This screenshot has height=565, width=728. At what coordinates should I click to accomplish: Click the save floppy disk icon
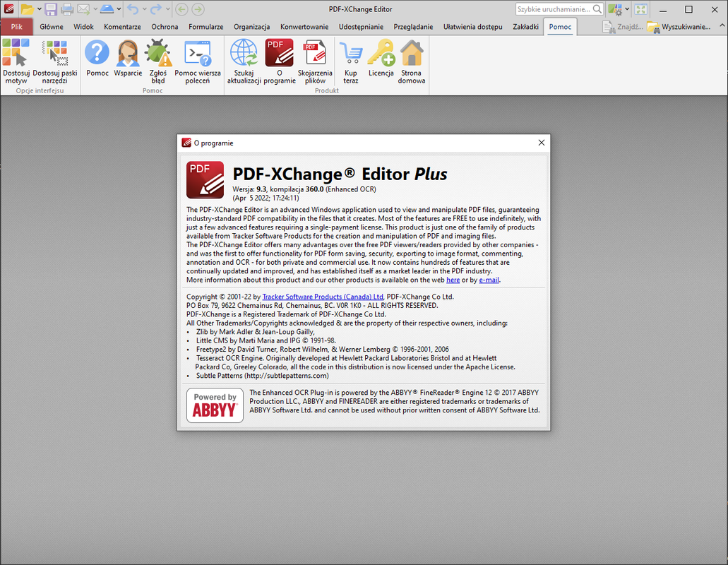[51, 8]
